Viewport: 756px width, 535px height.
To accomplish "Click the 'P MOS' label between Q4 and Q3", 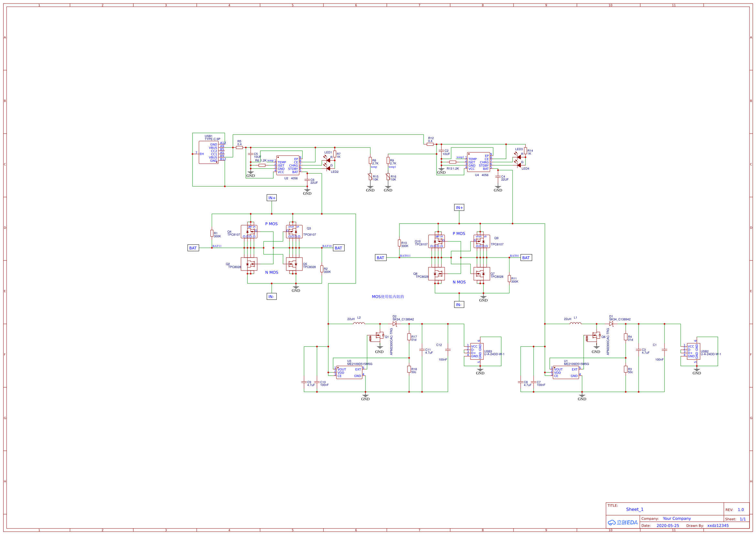I will (x=271, y=224).
